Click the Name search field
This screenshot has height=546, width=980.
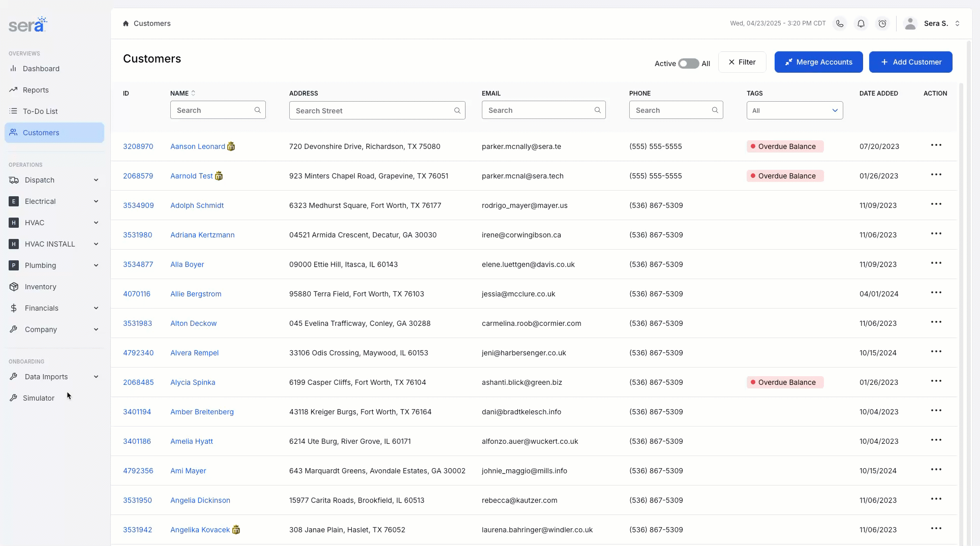pos(218,110)
